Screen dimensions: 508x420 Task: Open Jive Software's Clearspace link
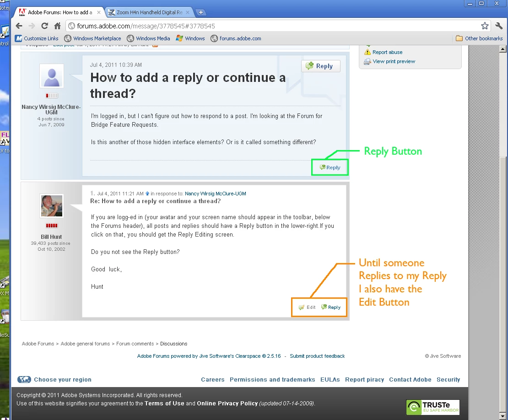[209, 356]
